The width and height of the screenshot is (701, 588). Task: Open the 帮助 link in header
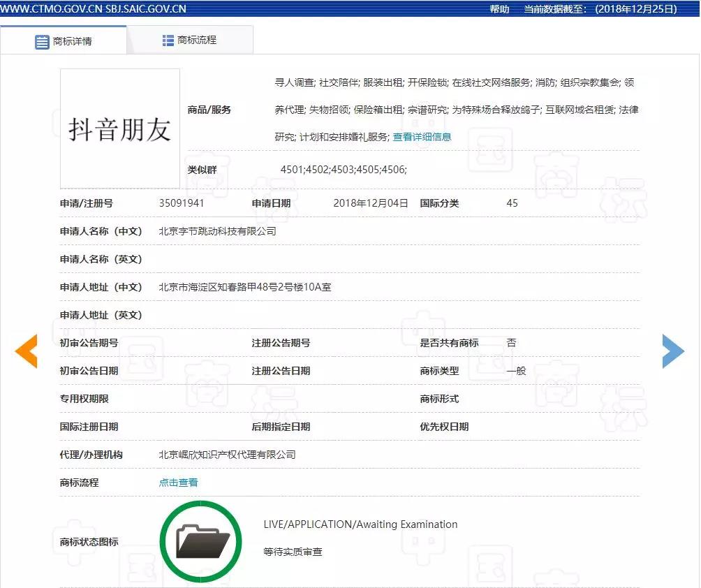pyautogui.click(x=499, y=9)
